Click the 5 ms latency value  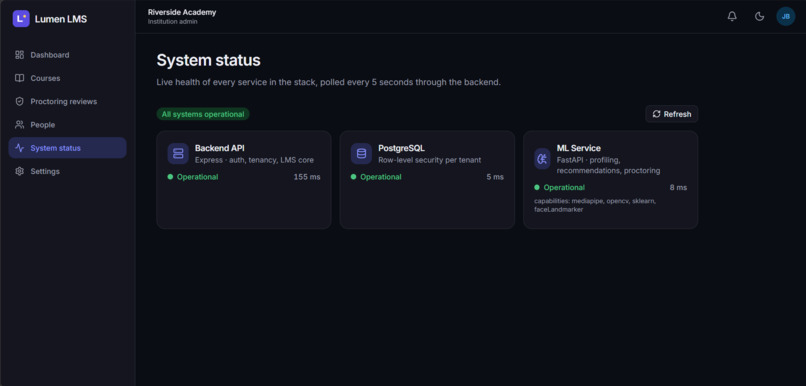click(x=495, y=177)
